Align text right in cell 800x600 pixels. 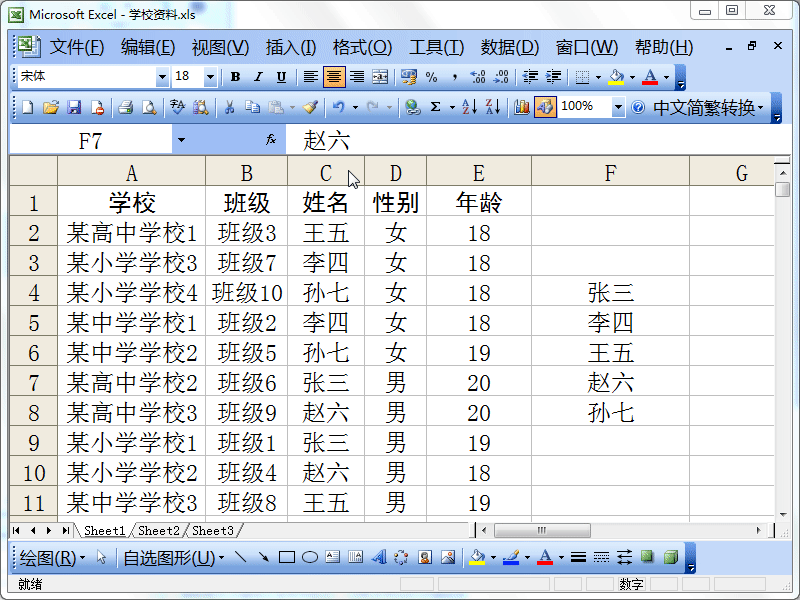(357, 77)
